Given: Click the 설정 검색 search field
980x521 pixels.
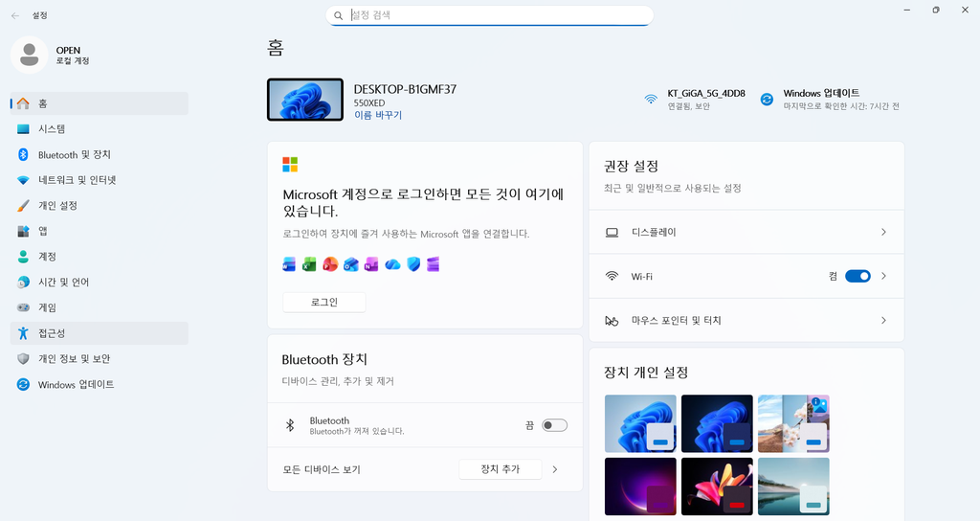Looking at the screenshot, I should [x=489, y=15].
